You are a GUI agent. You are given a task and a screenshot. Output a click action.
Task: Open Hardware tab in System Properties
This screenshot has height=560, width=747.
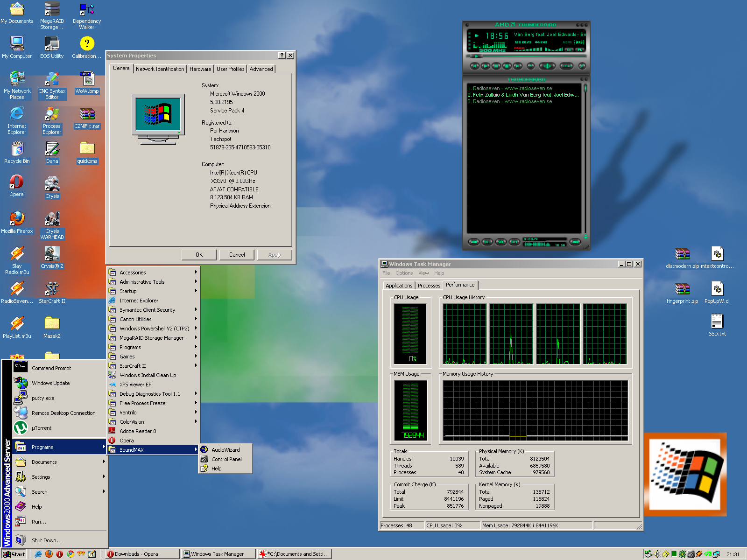(200, 69)
